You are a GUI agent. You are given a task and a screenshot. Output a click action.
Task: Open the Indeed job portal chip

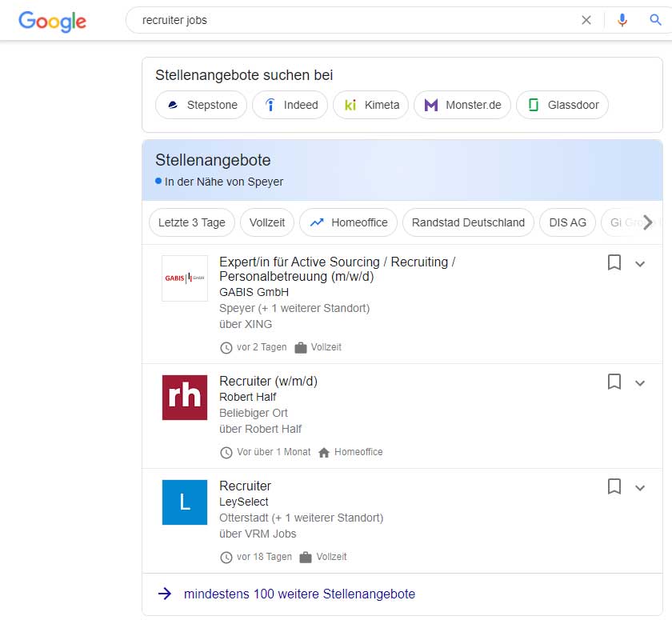pos(290,105)
